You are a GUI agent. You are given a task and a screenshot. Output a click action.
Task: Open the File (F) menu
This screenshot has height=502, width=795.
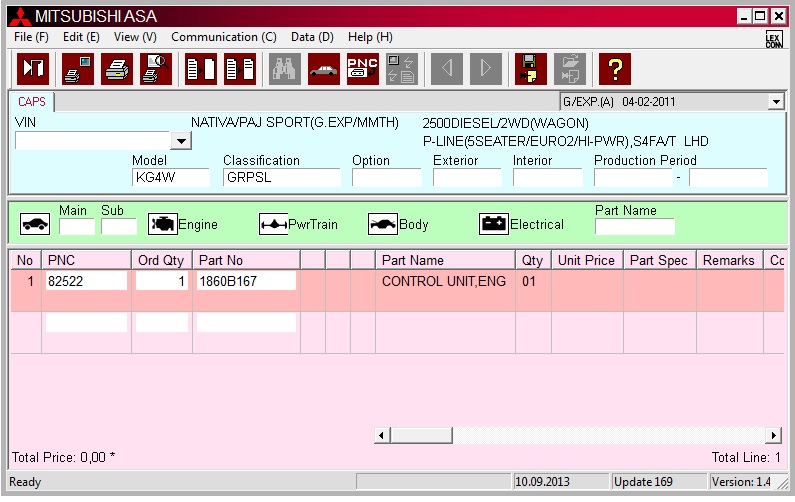31,37
